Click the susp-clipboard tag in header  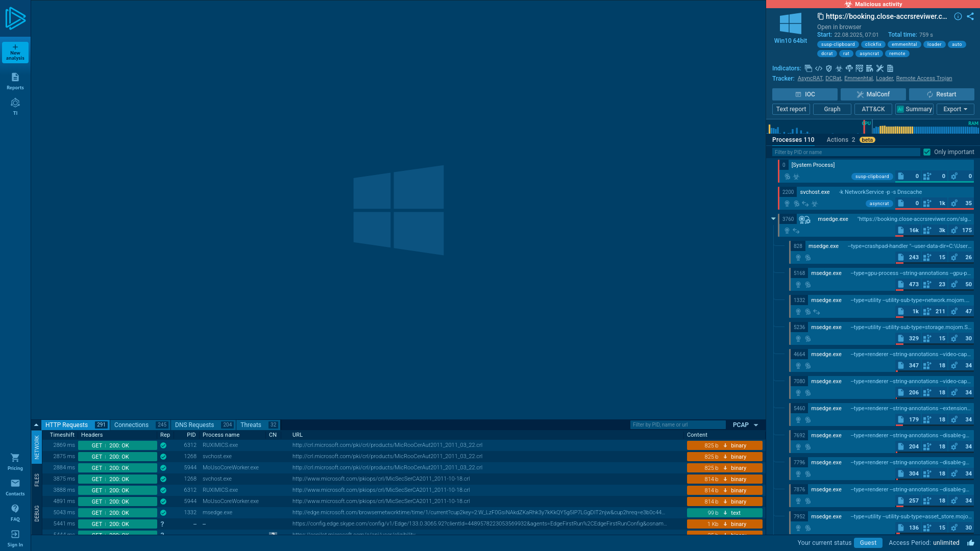838,44
